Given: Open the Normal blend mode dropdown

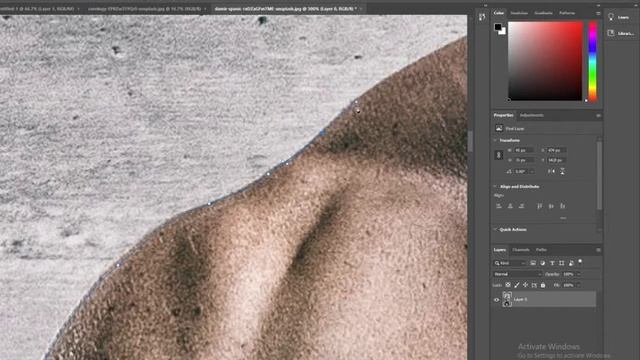Looking at the screenshot, I should point(518,274).
